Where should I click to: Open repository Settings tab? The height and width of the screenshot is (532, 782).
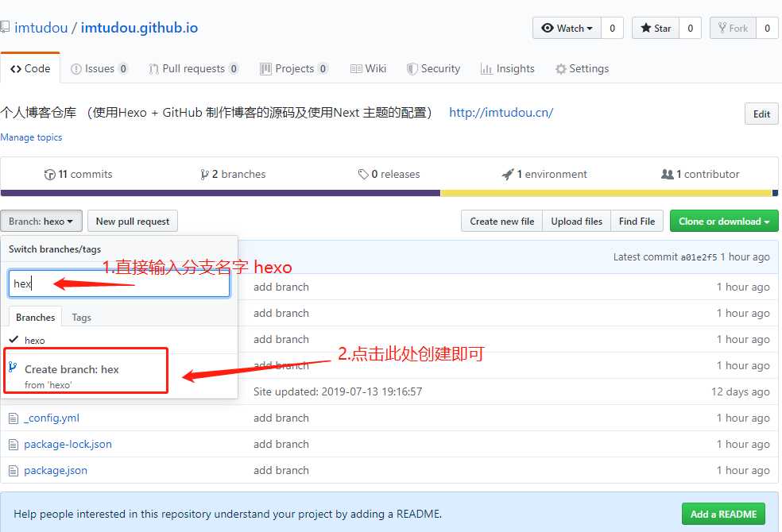(582, 69)
